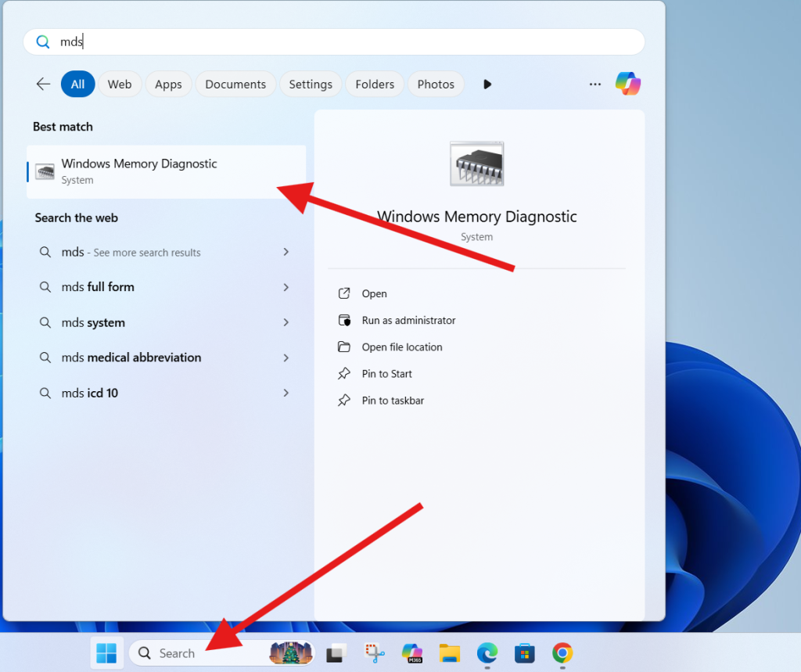Click the Pin to Start pin icon

345,373
